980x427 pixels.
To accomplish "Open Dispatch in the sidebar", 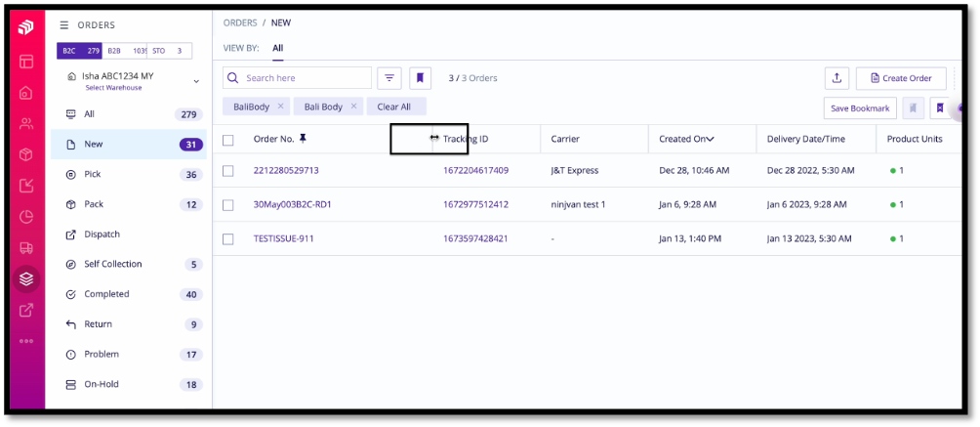I will [129, 235].
